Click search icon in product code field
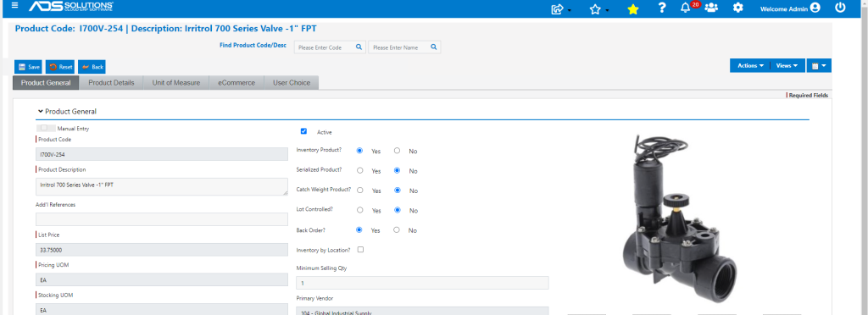This screenshot has width=868, height=315. click(x=359, y=47)
